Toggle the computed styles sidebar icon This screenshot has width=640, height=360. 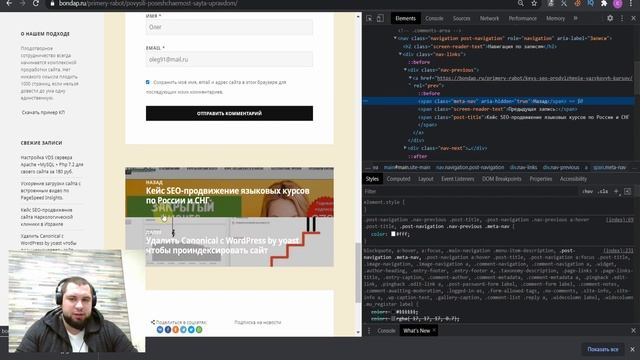tap(627, 191)
